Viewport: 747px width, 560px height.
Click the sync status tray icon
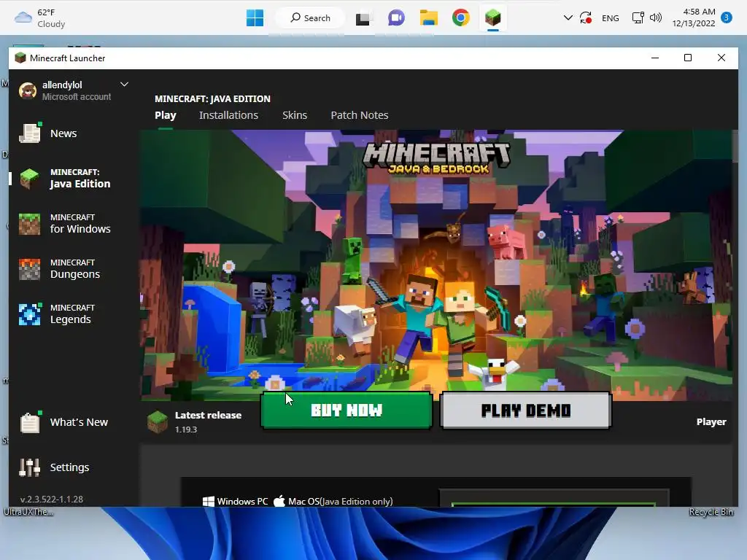[x=586, y=18]
